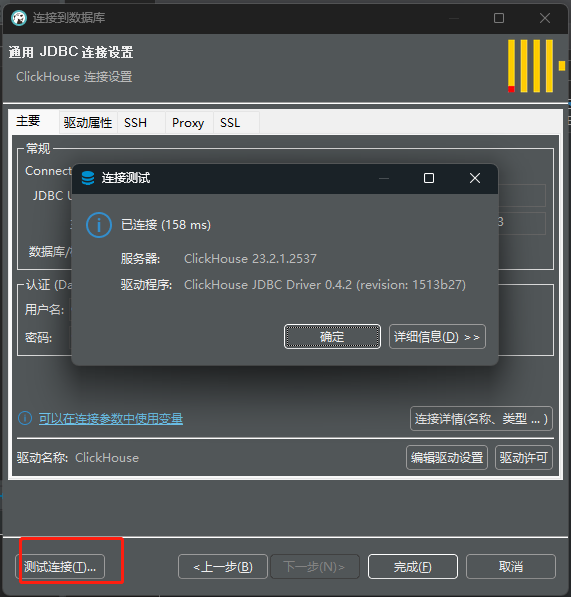This screenshot has width=571, height=597.
Task: Maximize the connect to database window
Action: 499,18
